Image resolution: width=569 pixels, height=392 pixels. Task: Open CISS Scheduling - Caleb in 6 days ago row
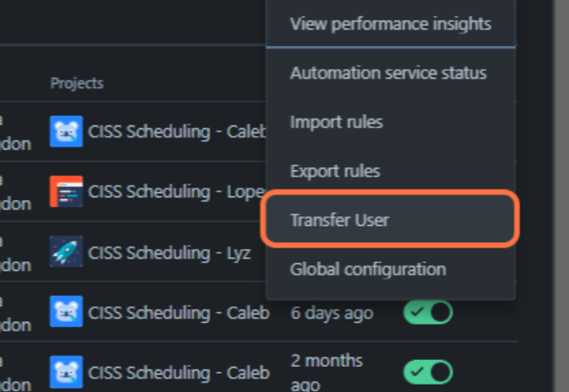179,312
